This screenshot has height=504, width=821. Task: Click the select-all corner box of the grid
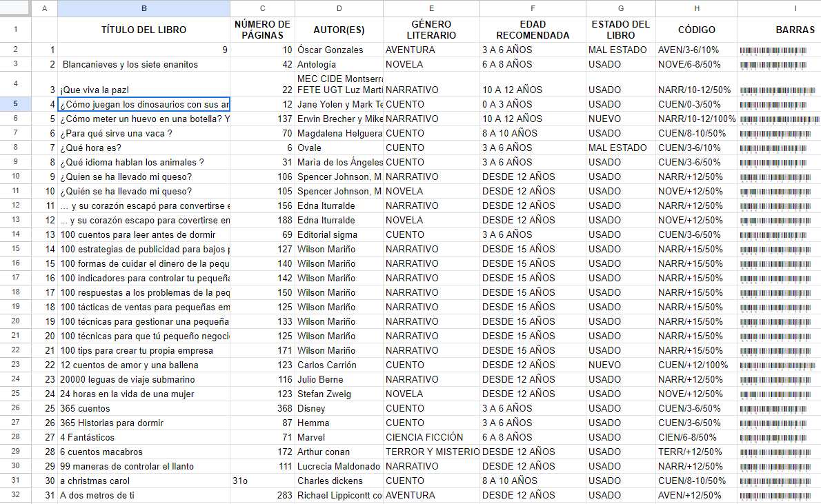click(x=15, y=8)
